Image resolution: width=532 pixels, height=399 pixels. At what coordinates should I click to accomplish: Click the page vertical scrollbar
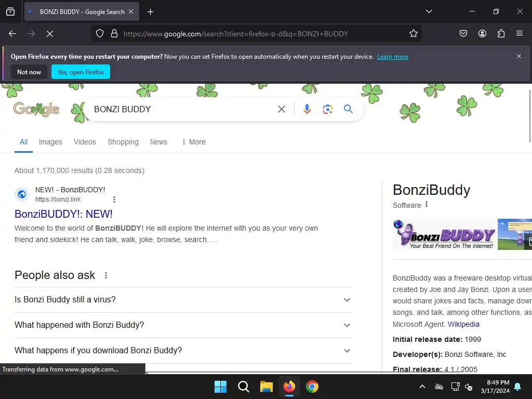pos(530,116)
